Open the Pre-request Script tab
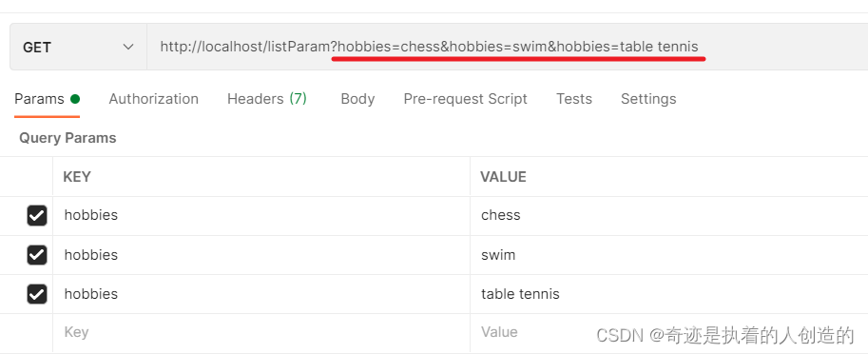 (x=465, y=99)
